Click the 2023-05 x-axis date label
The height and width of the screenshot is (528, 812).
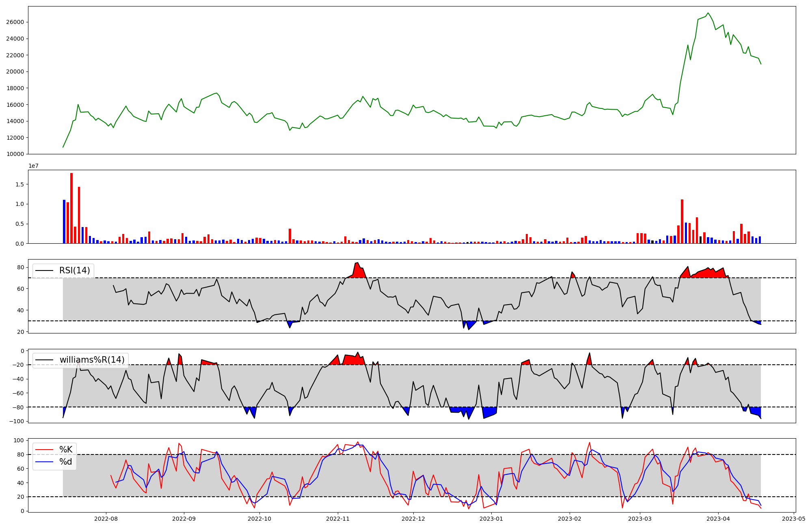pos(794,519)
